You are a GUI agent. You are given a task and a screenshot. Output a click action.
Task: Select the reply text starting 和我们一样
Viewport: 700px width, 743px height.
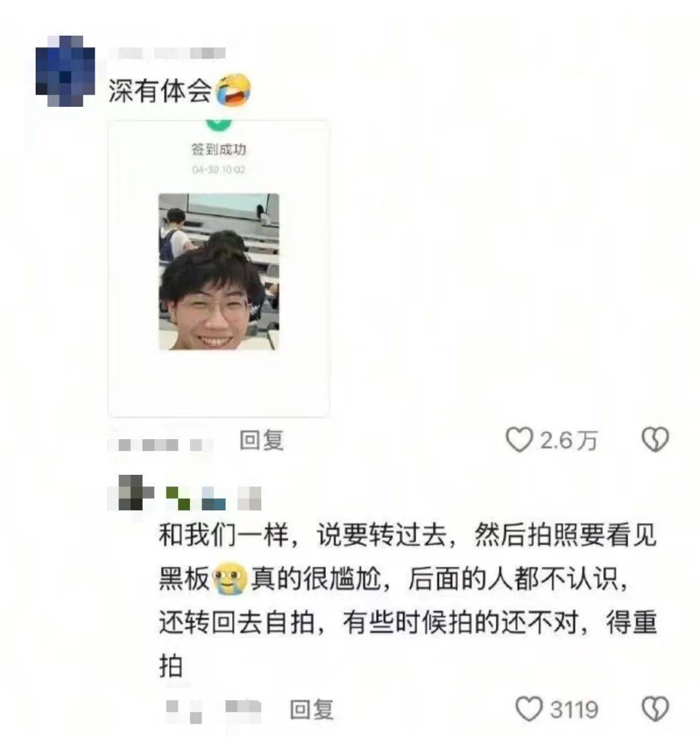(x=408, y=600)
